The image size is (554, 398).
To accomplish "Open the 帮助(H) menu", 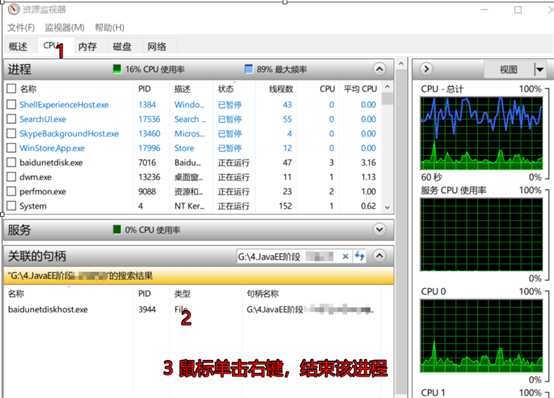I will (110, 28).
